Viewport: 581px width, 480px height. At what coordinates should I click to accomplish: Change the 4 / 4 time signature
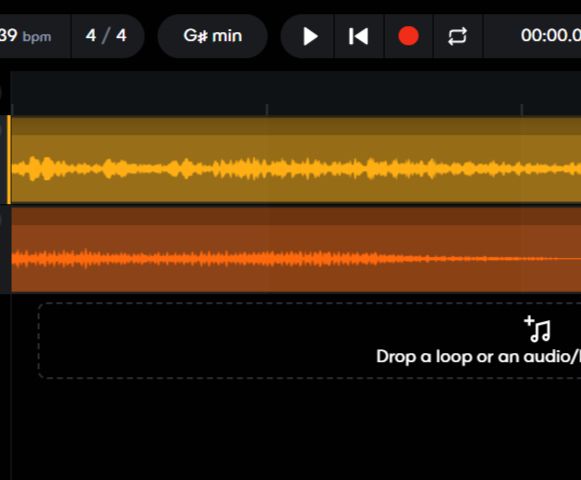tap(106, 36)
